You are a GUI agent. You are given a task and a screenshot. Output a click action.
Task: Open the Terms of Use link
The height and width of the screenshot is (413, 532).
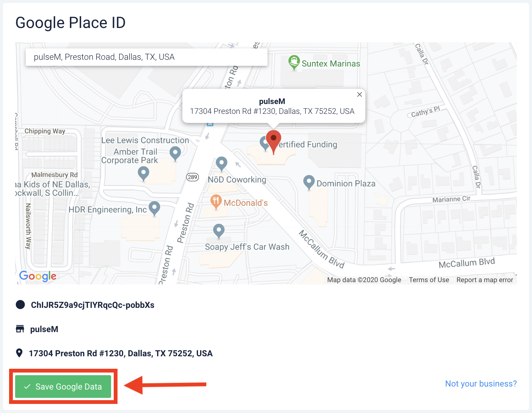tap(429, 280)
